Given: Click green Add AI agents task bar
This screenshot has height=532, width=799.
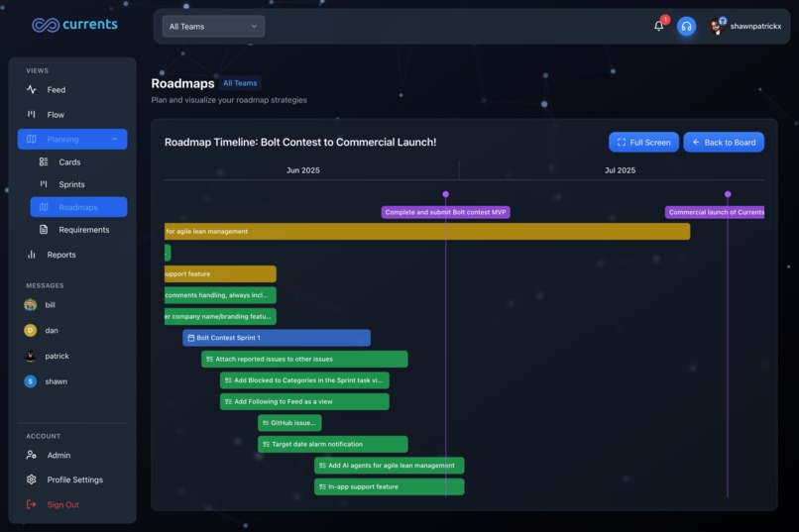Looking at the screenshot, I should [x=390, y=466].
